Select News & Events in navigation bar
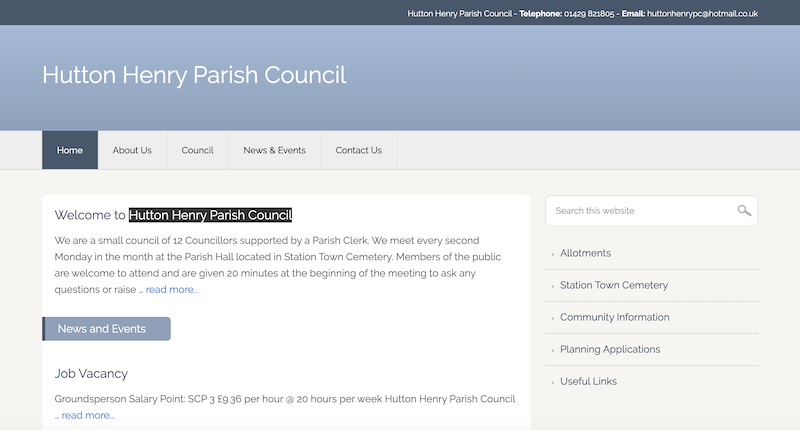Viewport: 800px width, 430px height. 274,150
